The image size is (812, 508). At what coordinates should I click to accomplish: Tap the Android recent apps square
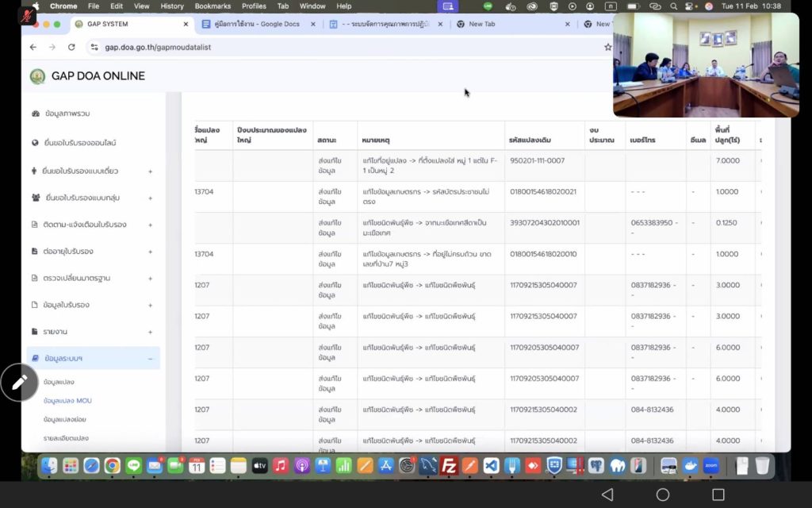[x=718, y=495]
